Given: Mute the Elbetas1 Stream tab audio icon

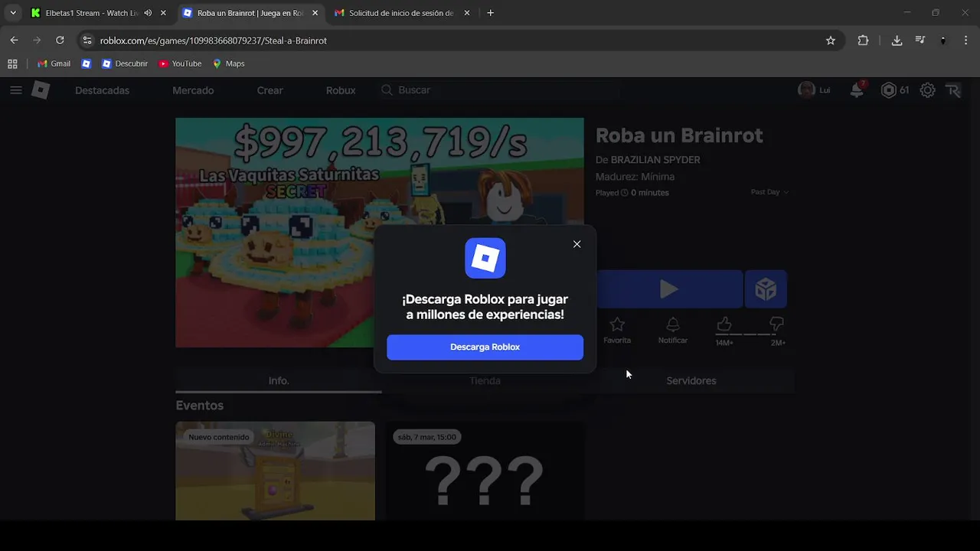Looking at the screenshot, I should (x=148, y=13).
